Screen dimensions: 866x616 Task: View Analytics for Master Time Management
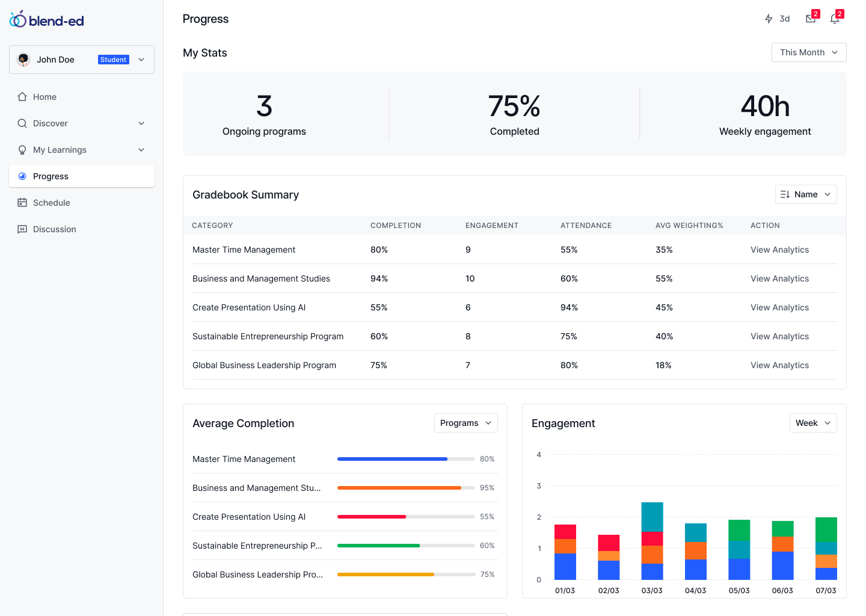(779, 250)
